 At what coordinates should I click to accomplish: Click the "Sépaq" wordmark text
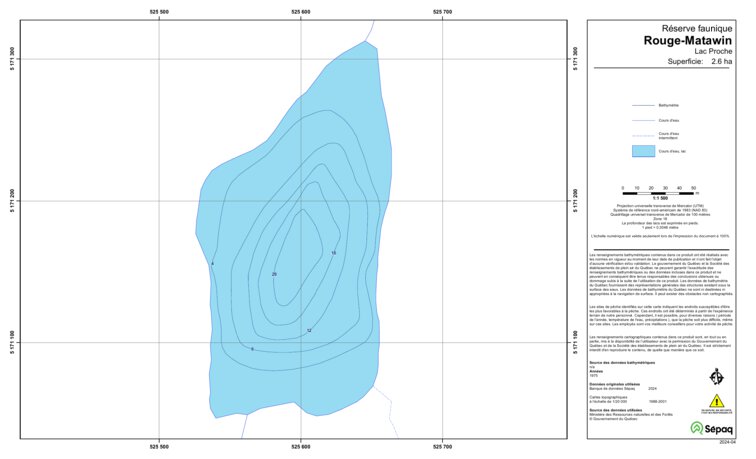coord(719,429)
